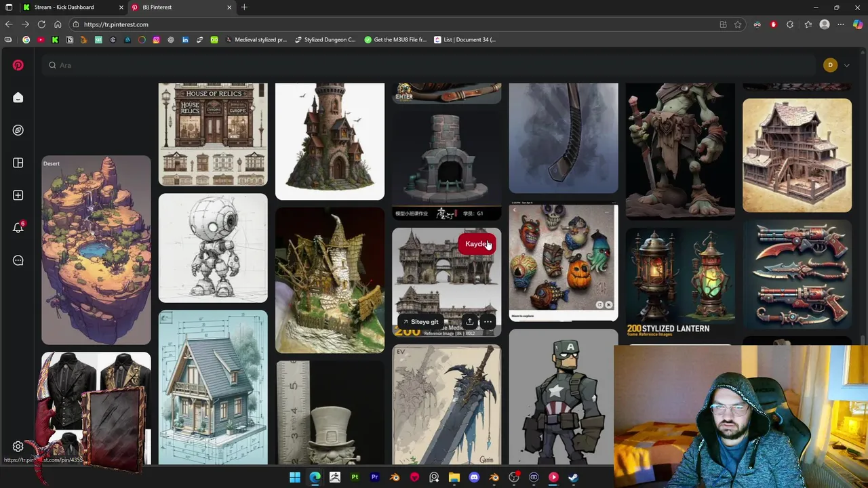Open the Desert floating island pin
868x488 pixels.
[96, 250]
